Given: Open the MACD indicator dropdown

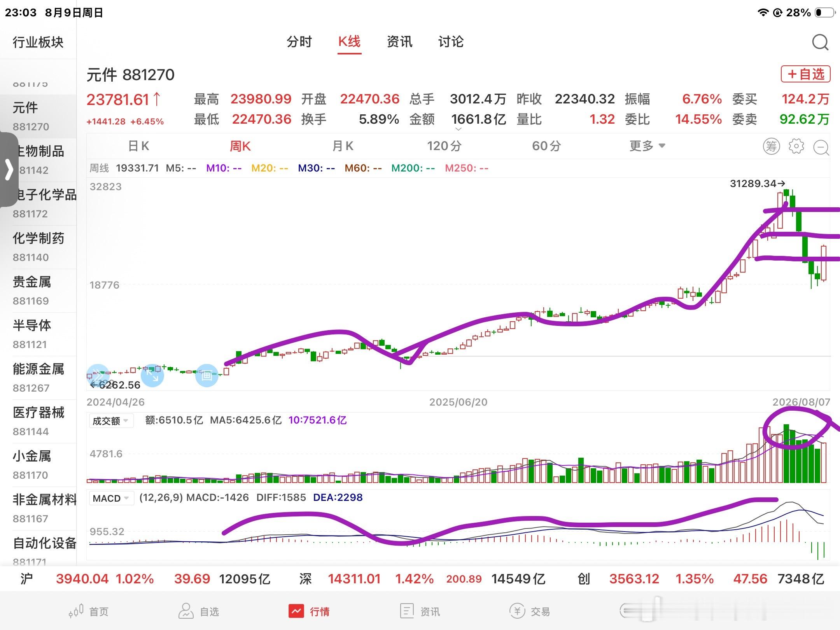Looking at the screenshot, I should [x=110, y=498].
